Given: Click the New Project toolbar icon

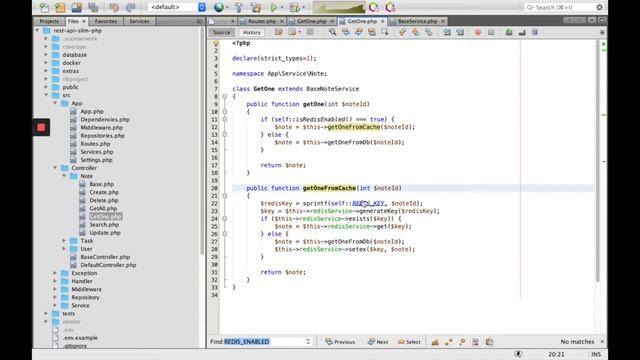Looking at the screenshot, I should 60,7.
